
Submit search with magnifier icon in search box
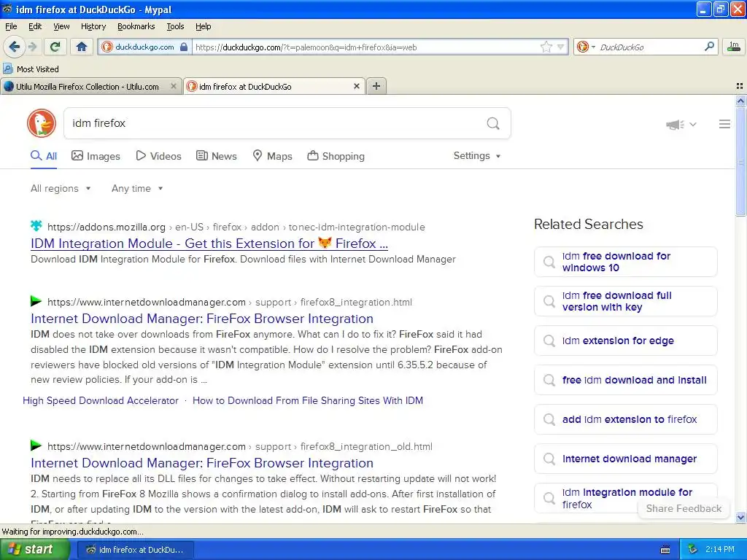[493, 123]
